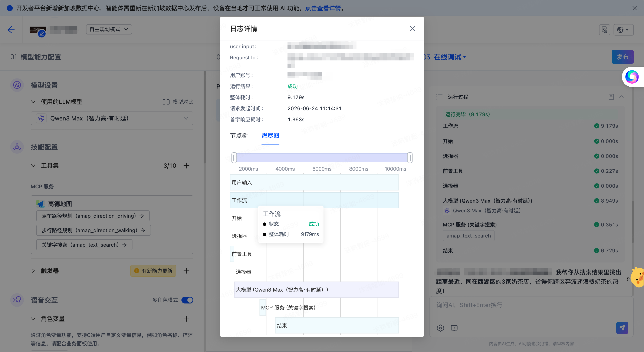Image resolution: width=644 pixels, height=352 pixels.
Task: Click the yellow mascot floating icon
Action: [x=637, y=277]
